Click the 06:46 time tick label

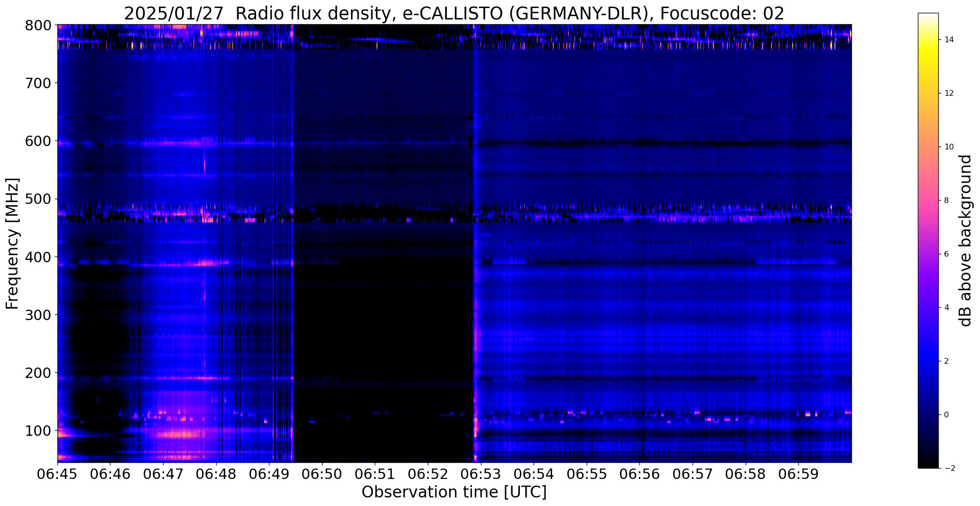[111, 474]
